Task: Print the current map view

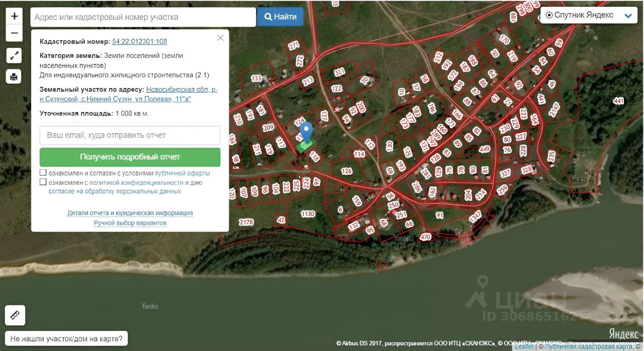Action: (14, 77)
